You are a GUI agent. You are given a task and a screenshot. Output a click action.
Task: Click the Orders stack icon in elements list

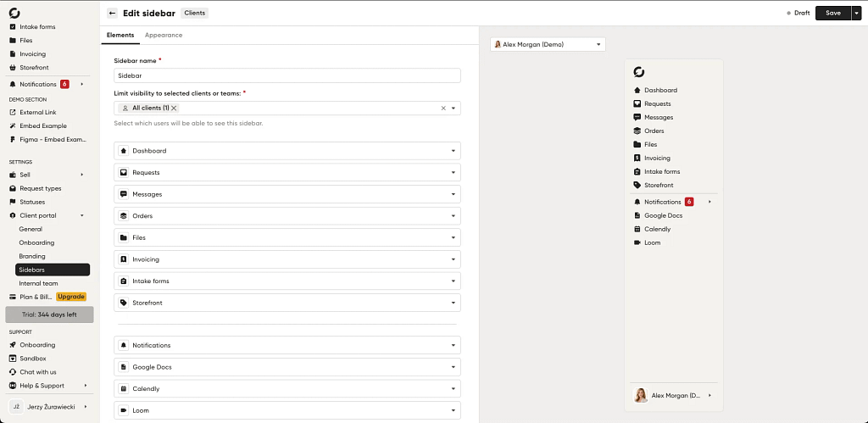[x=124, y=216]
